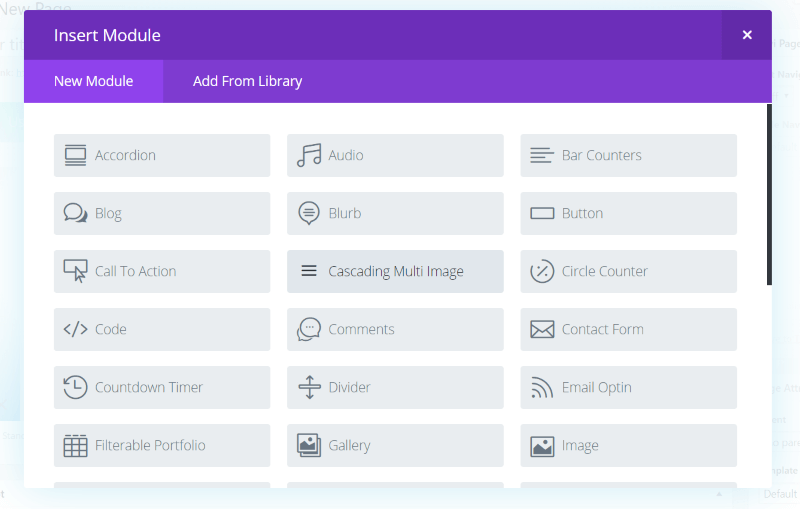Screen dimensions: 800x509
Task: Click the Call To Action cursor icon
Action: click(76, 271)
